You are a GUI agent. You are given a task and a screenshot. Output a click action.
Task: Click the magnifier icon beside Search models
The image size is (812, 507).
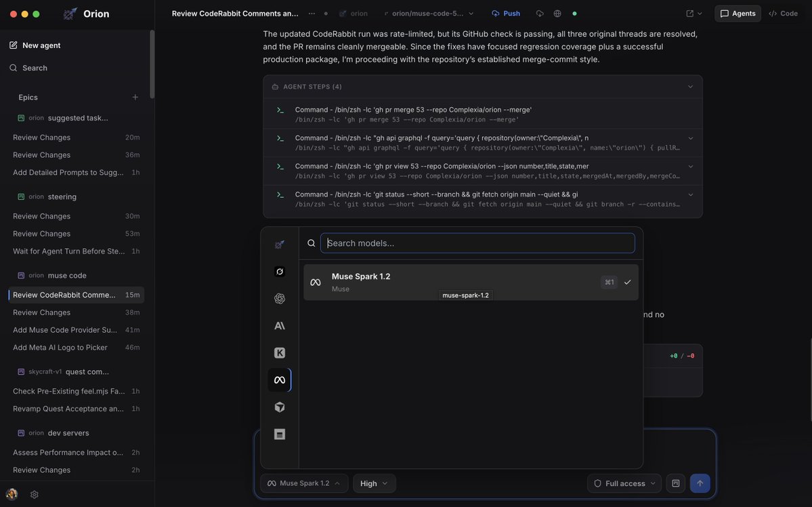[x=312, y=243]
